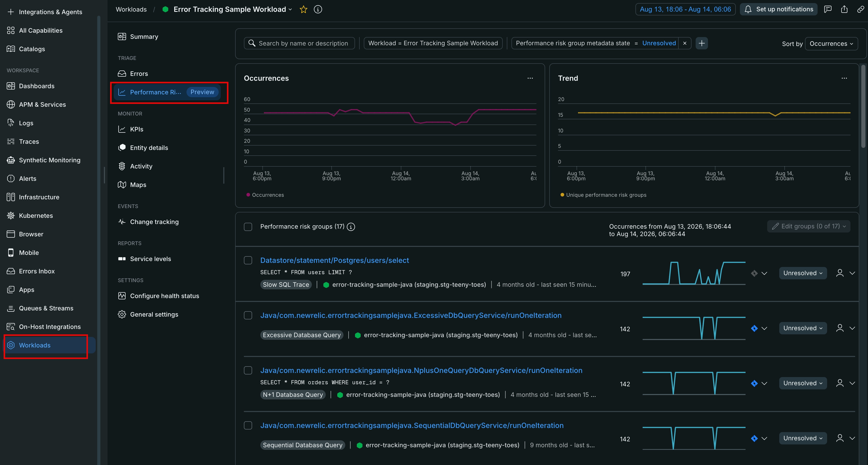Click the Queues & Streams icon

tap(11, 308)
